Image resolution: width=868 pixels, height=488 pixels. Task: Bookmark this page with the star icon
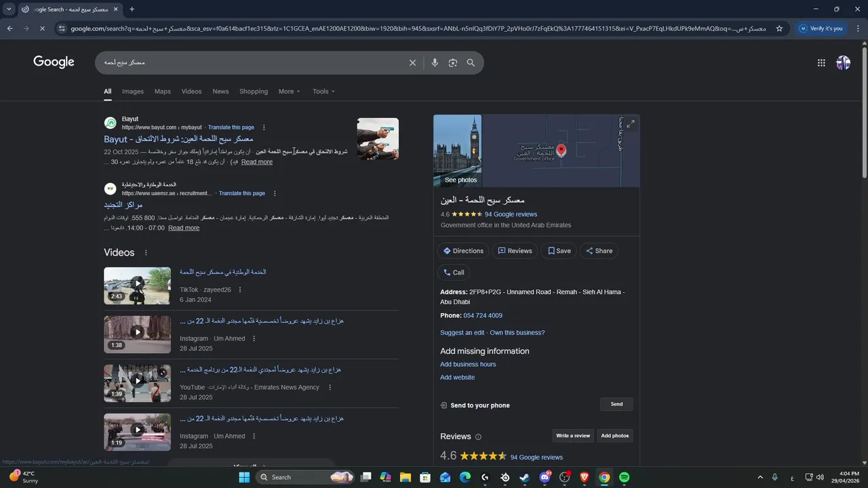click(x=779, y=28)
